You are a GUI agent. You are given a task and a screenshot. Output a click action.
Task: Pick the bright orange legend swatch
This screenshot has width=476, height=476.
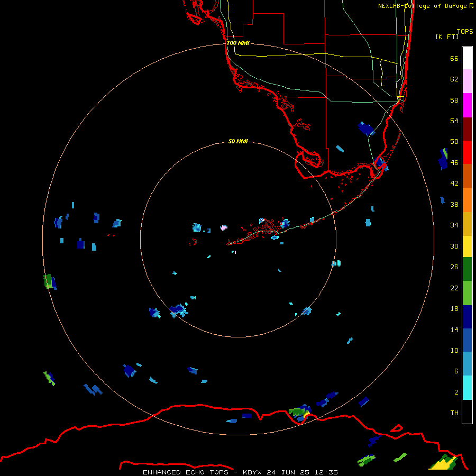(x=467, y=200)
